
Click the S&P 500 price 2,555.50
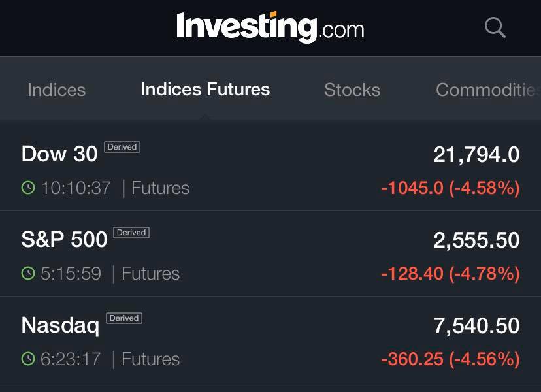476,240
